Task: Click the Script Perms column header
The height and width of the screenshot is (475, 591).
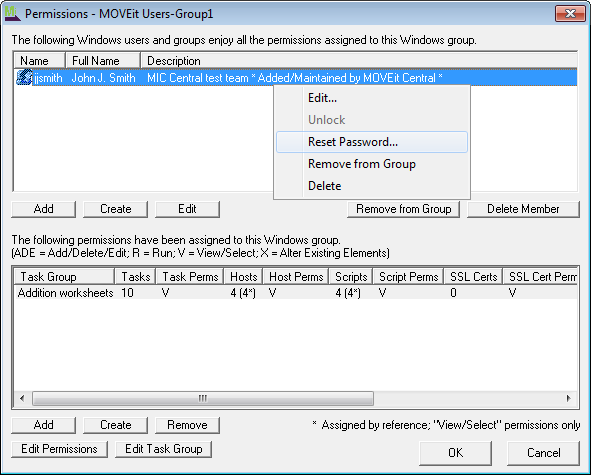Action: (x=409, y=277)
